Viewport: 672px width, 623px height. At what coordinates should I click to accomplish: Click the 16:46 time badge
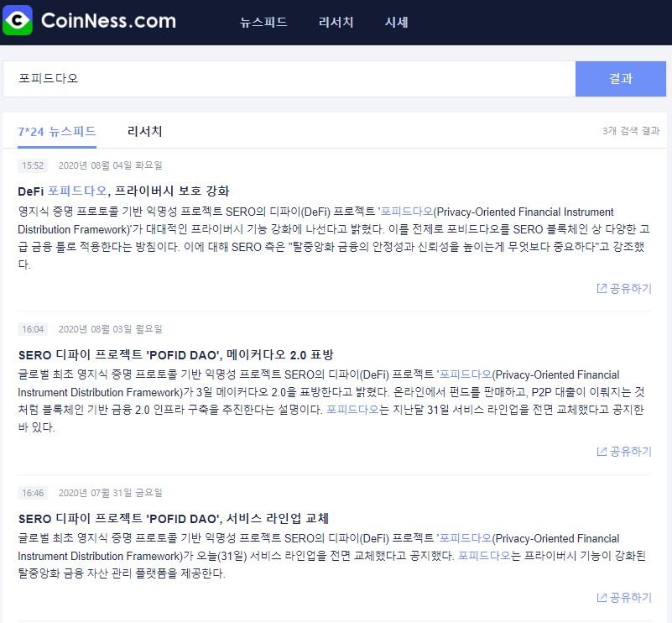pyautogui.click(x=33, y=493)
